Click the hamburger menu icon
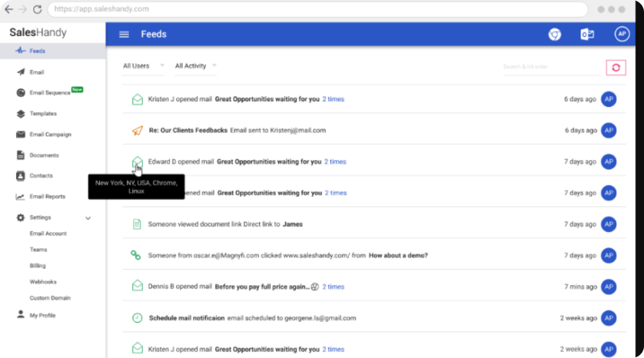Screen dimensions: 644x358 click(x=124, y=35)
